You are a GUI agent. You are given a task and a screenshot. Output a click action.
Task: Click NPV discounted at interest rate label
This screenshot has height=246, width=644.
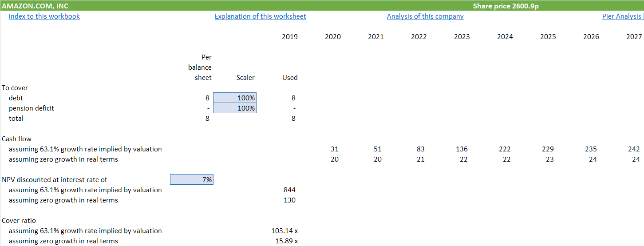tap(55, 179)
